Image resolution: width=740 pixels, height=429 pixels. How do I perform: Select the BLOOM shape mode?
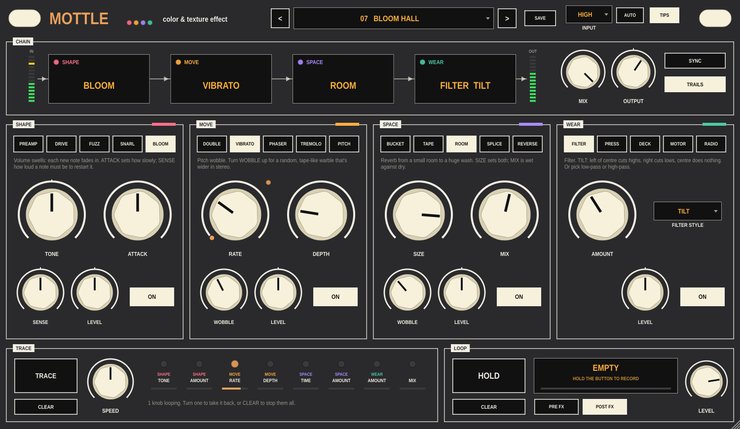coord(160,144)
